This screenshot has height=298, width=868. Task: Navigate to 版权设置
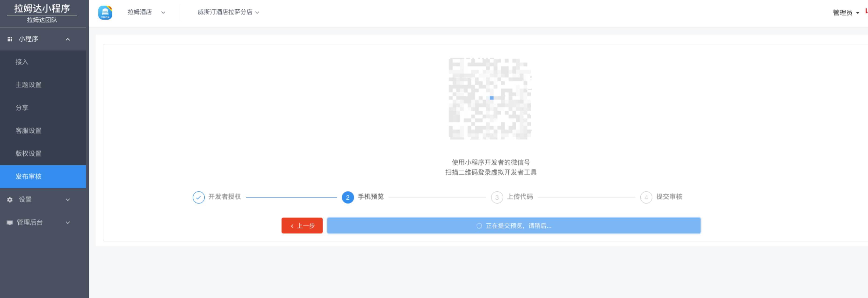(x=43, y=154)
